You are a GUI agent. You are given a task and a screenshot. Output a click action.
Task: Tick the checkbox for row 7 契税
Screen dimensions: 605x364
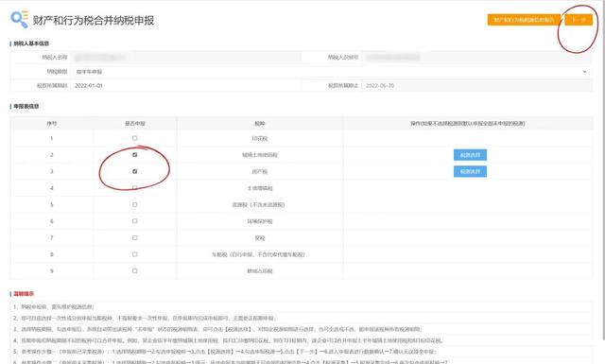pos(134,237)
